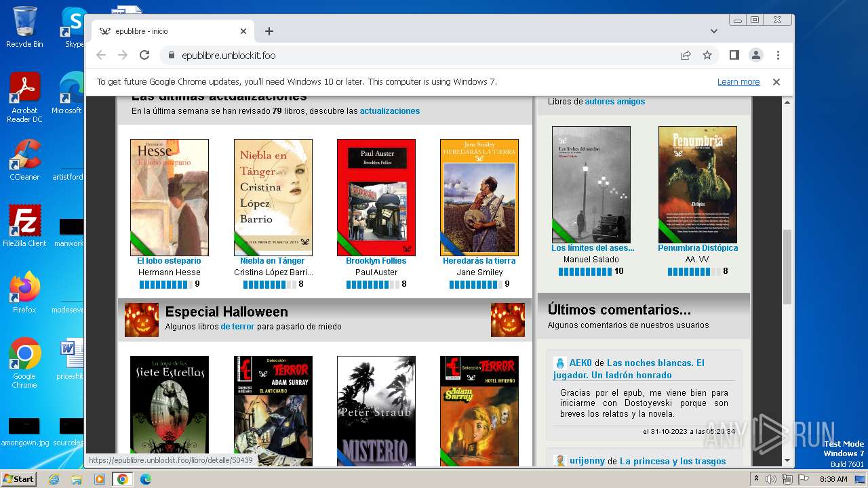Open El lobo estepario cover

(x=170, y=197)
